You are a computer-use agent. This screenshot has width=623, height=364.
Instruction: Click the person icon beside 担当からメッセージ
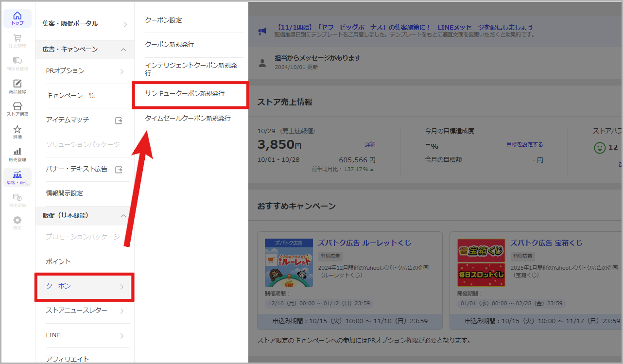(262, 63)
